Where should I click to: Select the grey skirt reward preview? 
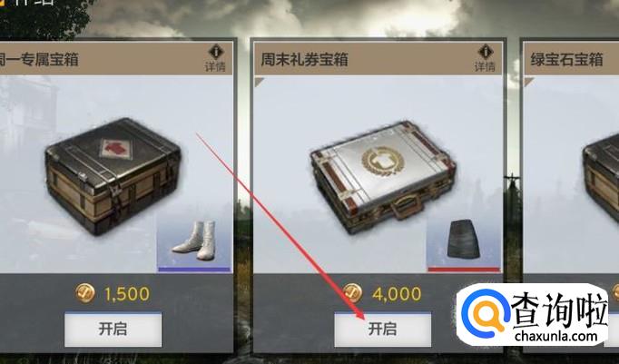pos(465,241)
